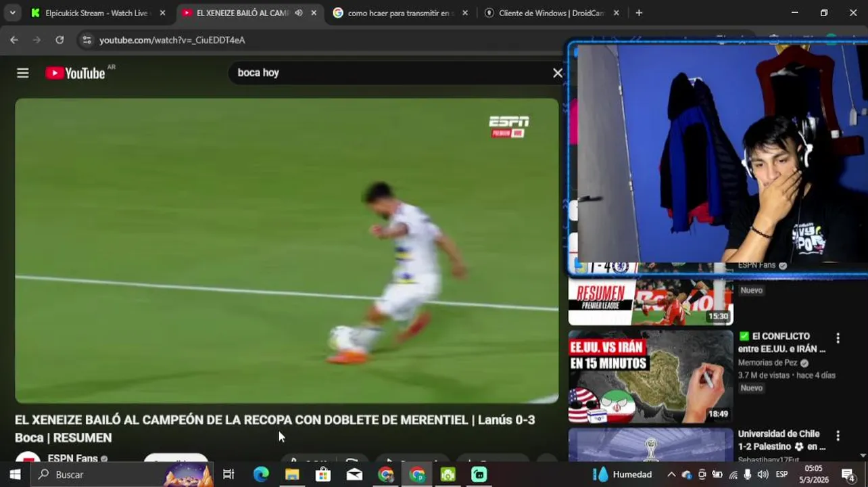Open the notification center icon
868x487 pixels.
[848, 475]
